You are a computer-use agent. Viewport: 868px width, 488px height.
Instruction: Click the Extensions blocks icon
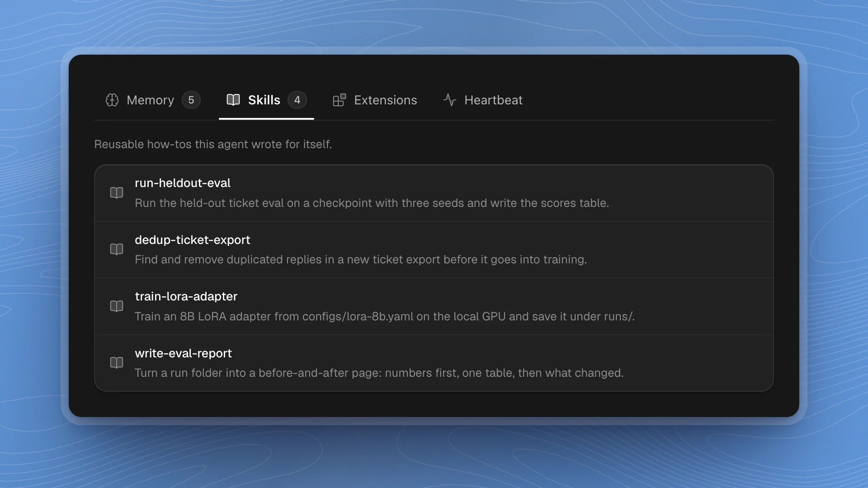point(340,100)
